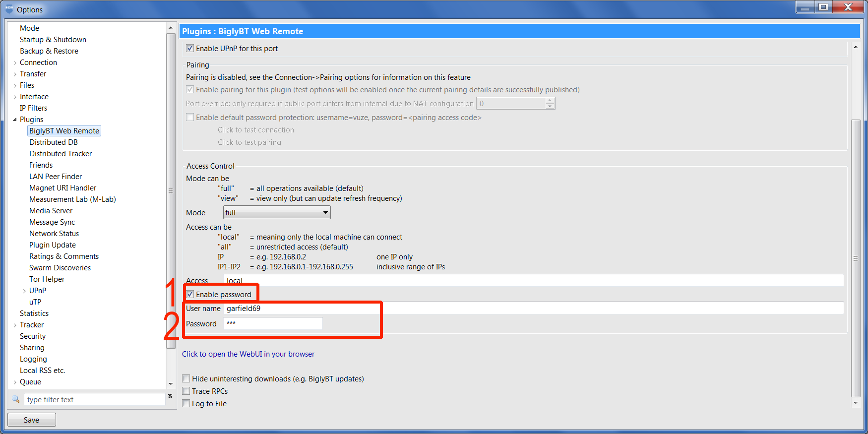
Task: Toggle Enable default password protection checkbox
Action: click(x=190, y=117)
